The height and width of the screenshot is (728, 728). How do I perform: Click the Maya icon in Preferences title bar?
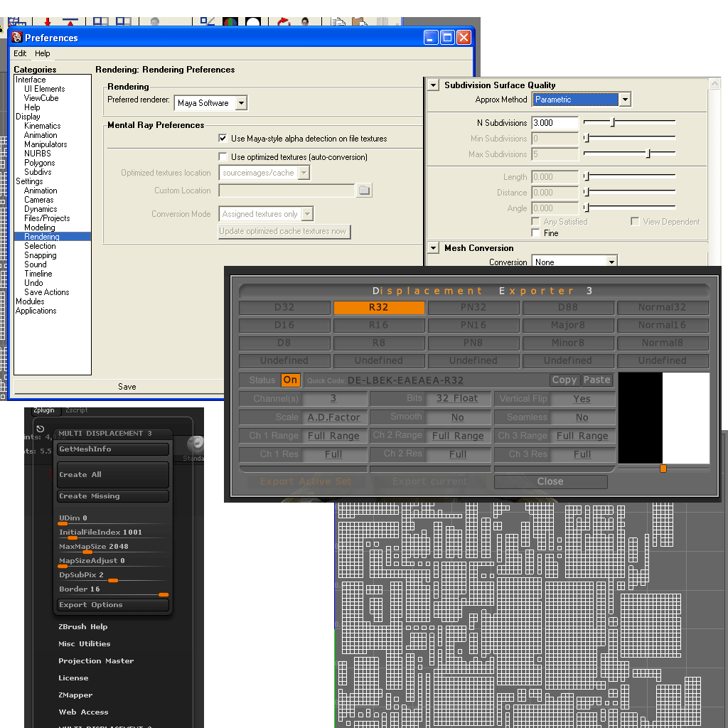[17, 37]
